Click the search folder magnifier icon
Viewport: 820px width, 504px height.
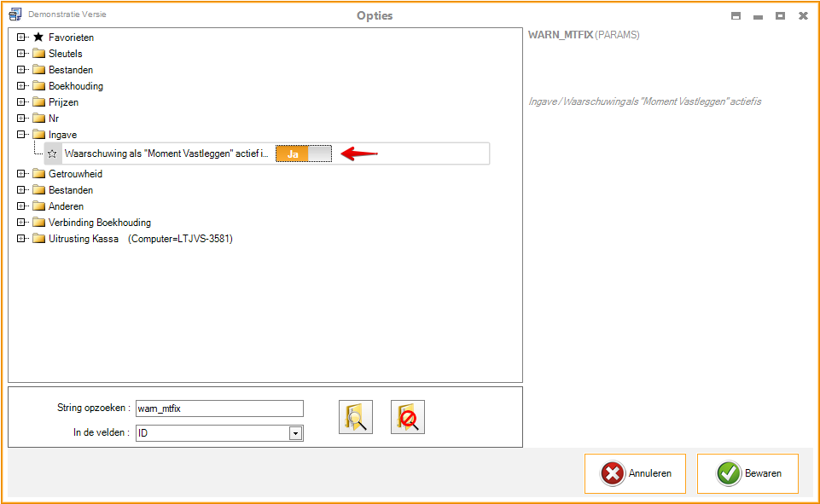[x=355, y=417]
